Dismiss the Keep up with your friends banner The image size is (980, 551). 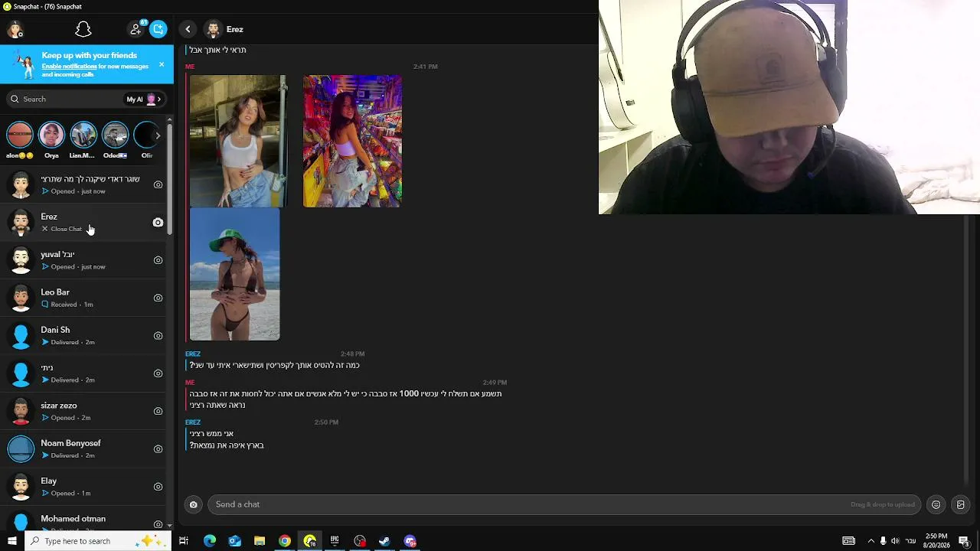click(x=162, y=64)
